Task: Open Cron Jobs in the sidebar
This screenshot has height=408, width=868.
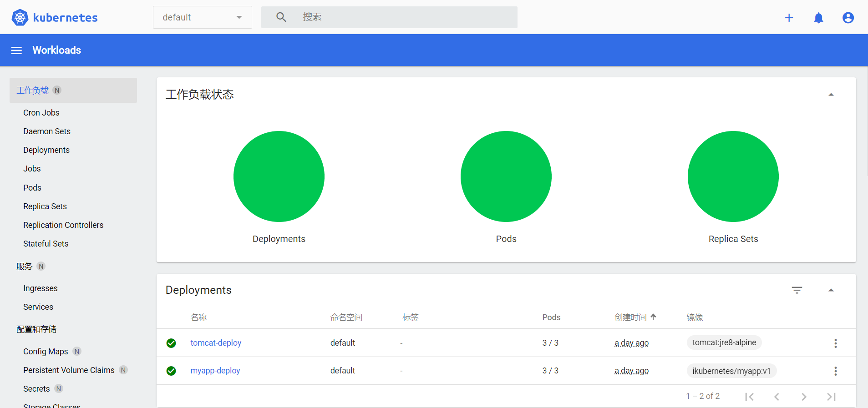Action: [41, 113]
